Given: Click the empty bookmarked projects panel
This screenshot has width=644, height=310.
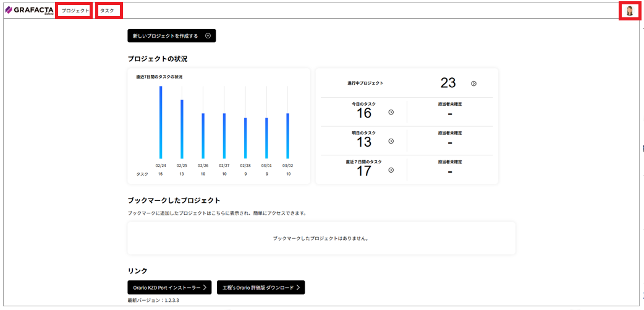Looking at the screenshot, I should click(x=321, y=238).
